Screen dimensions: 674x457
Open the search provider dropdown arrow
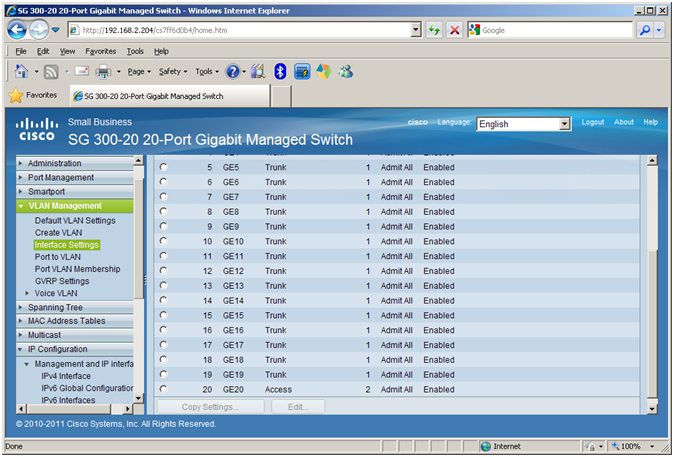point(659,30)
